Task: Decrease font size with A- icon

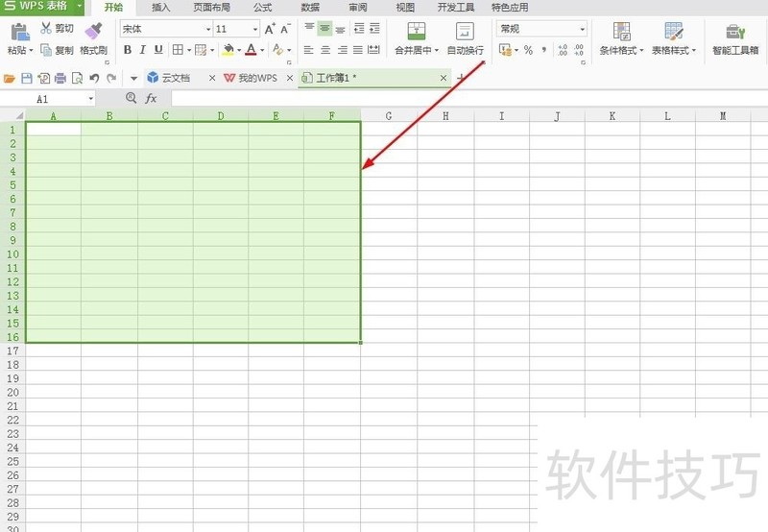Action: click(285, 29)
